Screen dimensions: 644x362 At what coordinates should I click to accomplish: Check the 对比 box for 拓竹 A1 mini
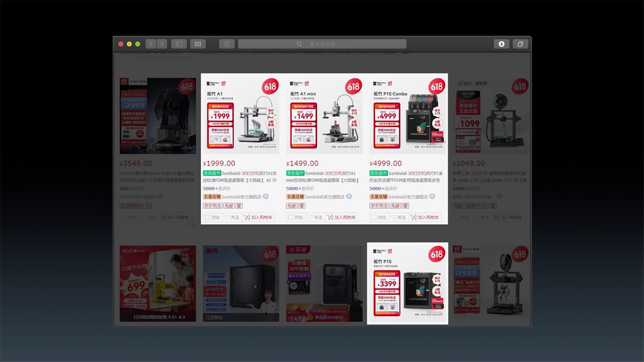tap(291, 217)
